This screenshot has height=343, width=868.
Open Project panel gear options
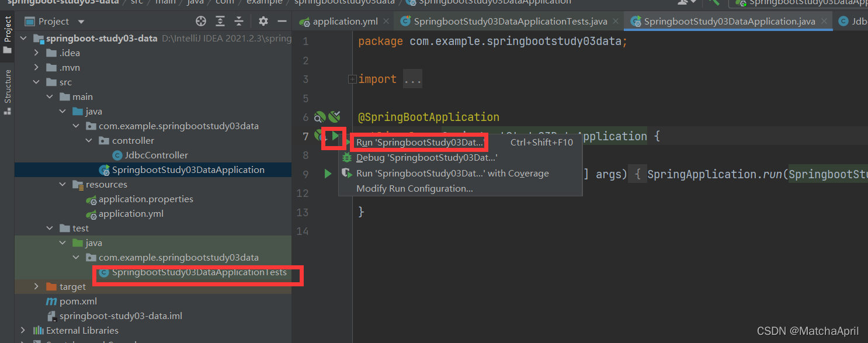click(x=263, y=22)
